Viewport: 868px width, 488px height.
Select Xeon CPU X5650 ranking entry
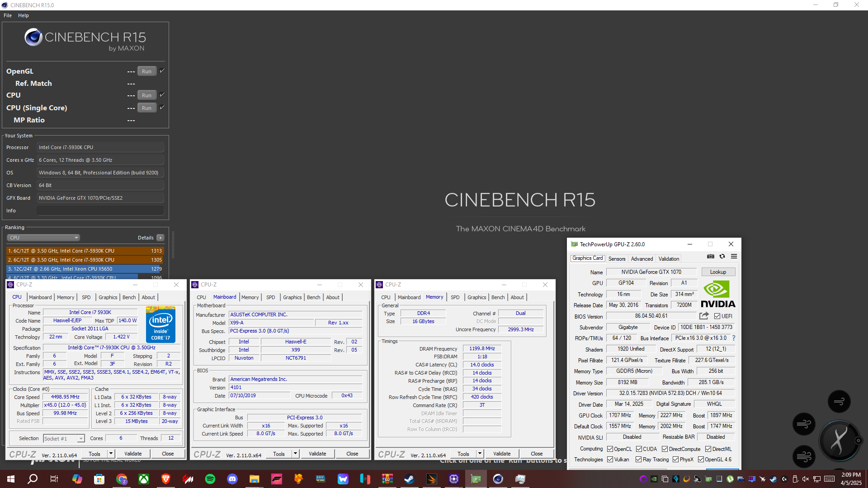point(85,269)
